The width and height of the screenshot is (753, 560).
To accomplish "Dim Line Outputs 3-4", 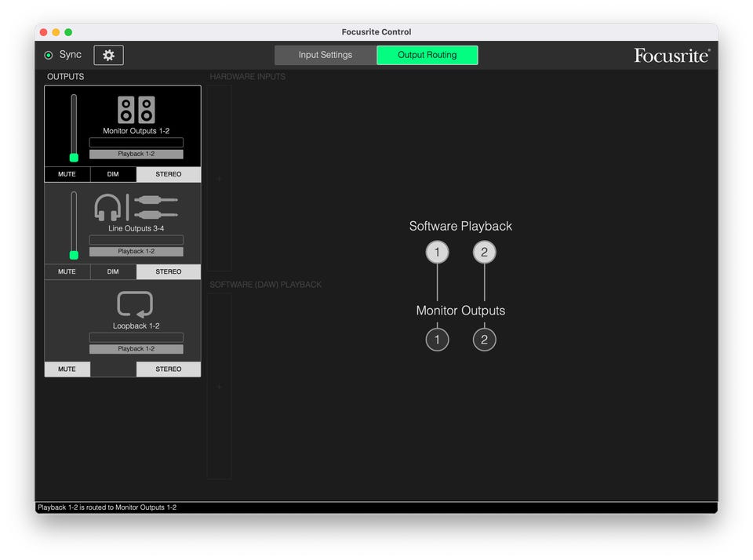I will coord(113,272).
